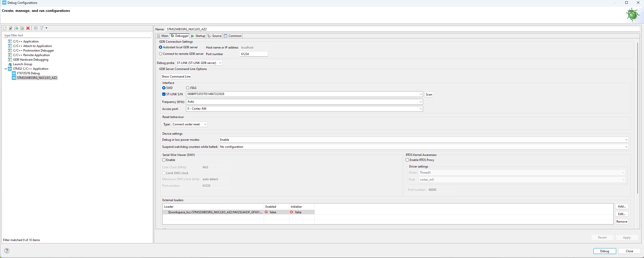
Task: Open the Reset behaviour Type dropdown
Action: coord(190,124)
